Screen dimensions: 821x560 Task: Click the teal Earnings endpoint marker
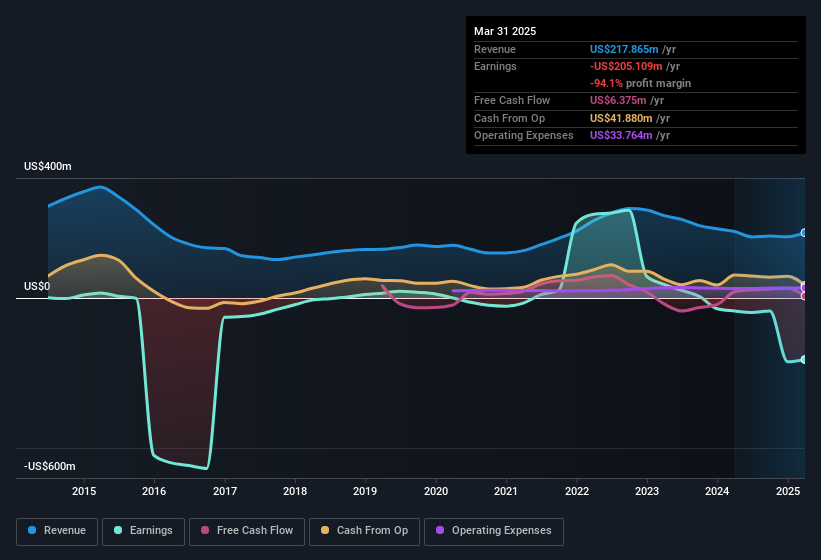coord(804,360)
